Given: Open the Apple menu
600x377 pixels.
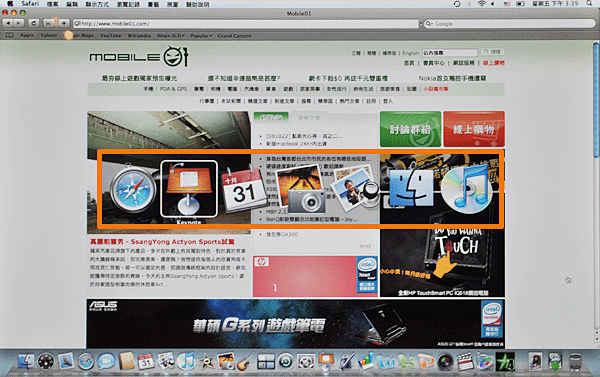Looking at the screenshot, I should click(x=10, y=3).
